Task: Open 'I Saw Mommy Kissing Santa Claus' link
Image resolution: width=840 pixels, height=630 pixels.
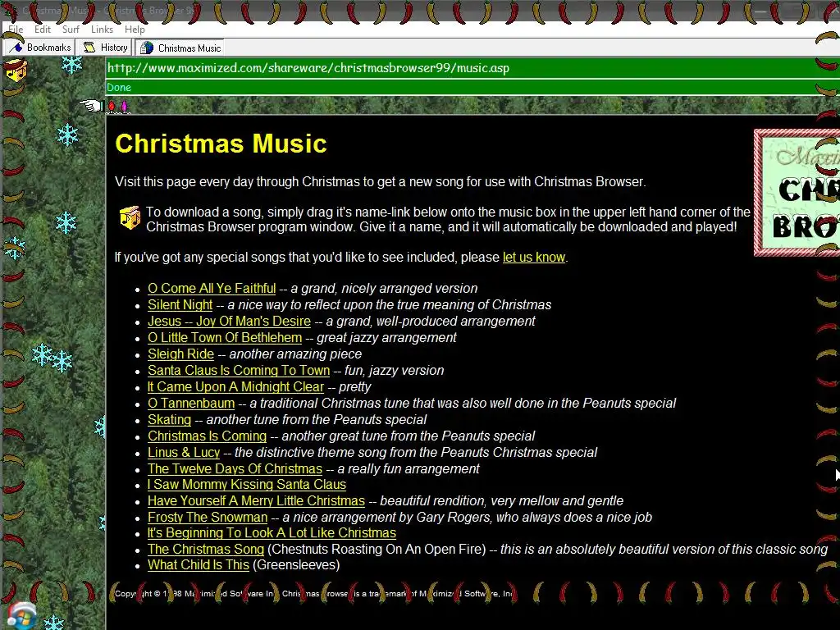Action: coord(247,484)
